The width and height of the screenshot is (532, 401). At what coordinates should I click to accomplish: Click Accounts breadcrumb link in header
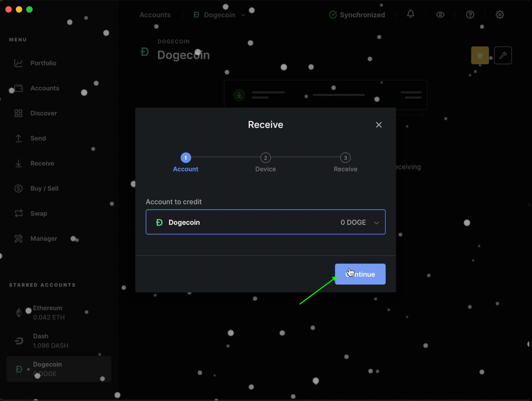(155, 15)
